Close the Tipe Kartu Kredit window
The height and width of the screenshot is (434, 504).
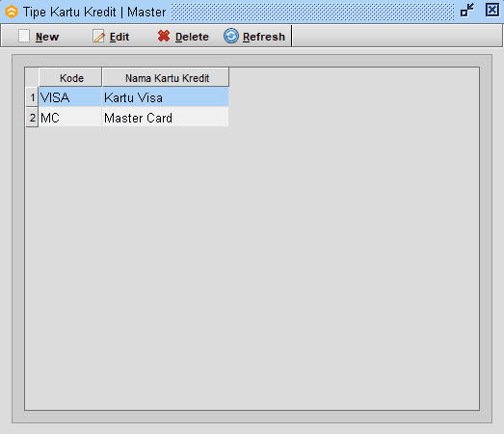492,10
